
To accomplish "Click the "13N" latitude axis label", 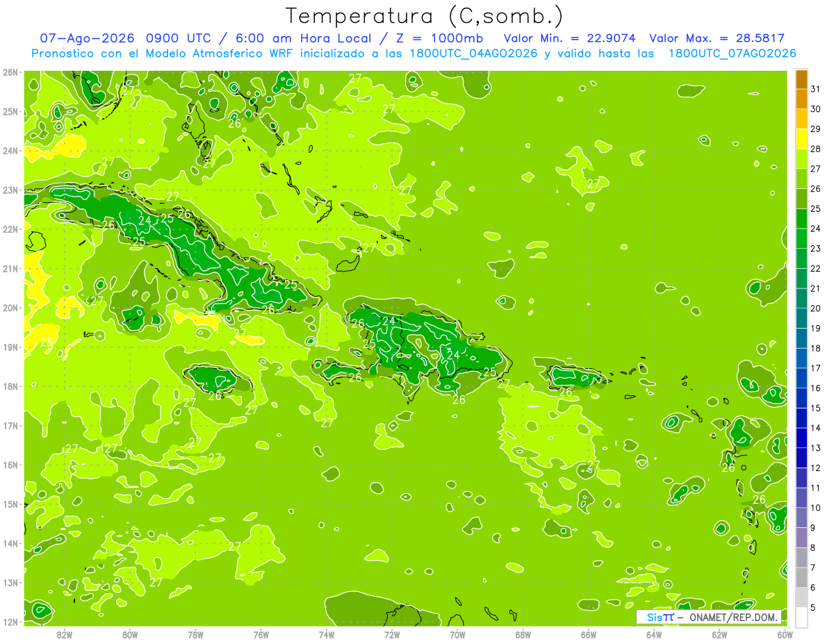I will (x=10, y=582).
